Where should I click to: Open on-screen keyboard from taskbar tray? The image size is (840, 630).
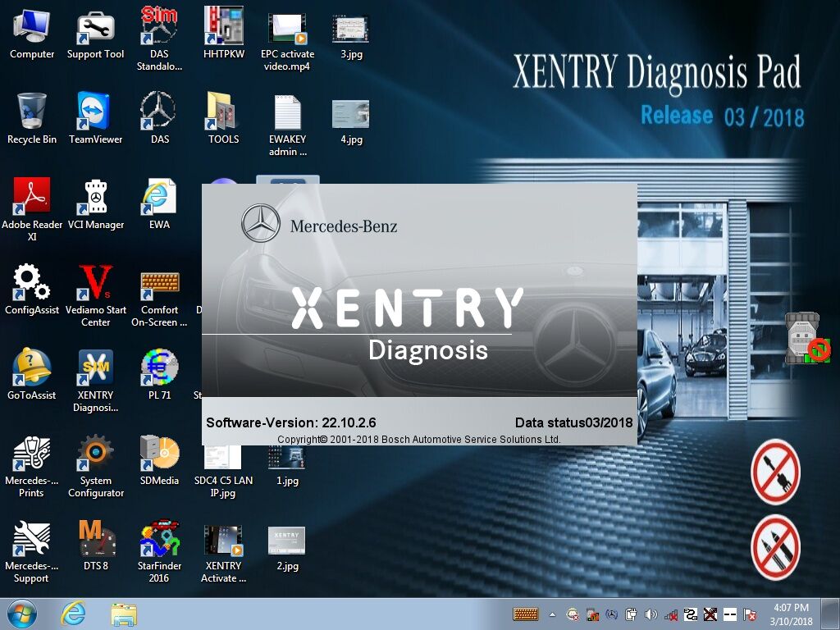(x=526, y=614)
